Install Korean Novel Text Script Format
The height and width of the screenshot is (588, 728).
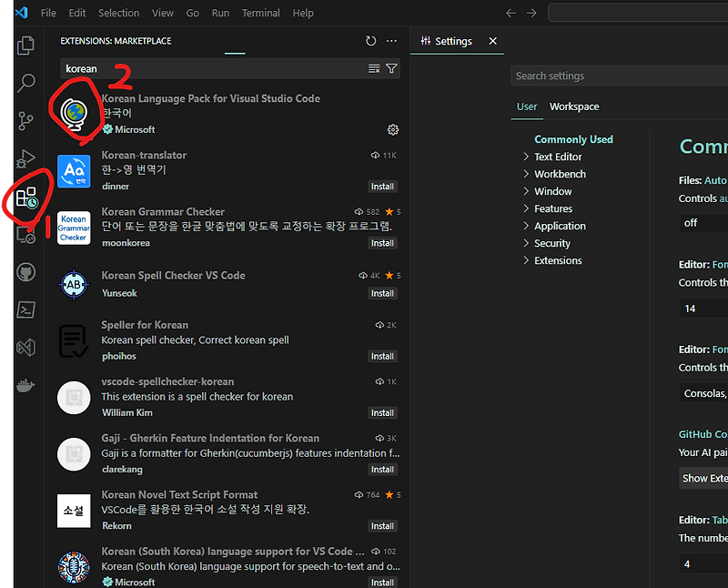click(x=382, y=526)
